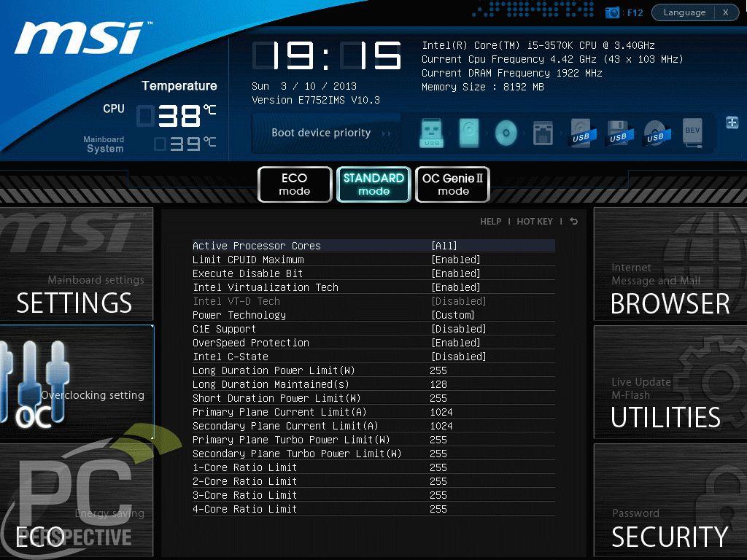Switch to ECO mode
The width and height of the screenshot is (747, 560).
coord(295,184)
